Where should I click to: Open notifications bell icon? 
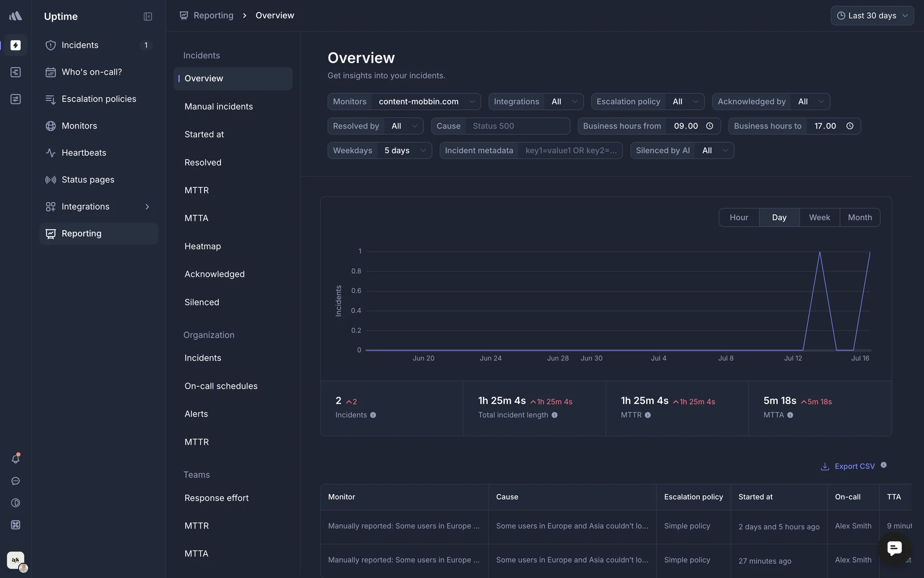15,459
